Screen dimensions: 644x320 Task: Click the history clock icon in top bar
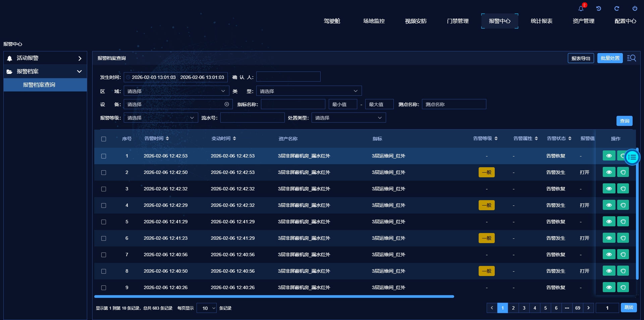tap(599, 9)
